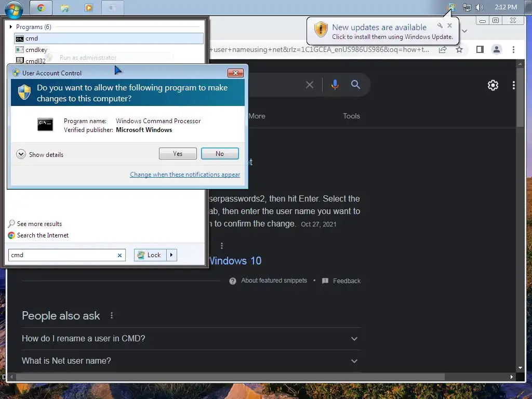This screenshot has width=532, height=399.
Task: Open Chrome side panel icon
Action: pyautogui.click(x=480, y=49)
